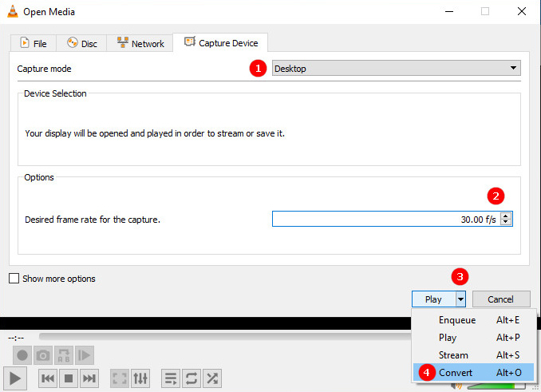The image size is (541, 392).
Task: Click the VLC cone icon in title bar
Action: (x=13, y=11)
